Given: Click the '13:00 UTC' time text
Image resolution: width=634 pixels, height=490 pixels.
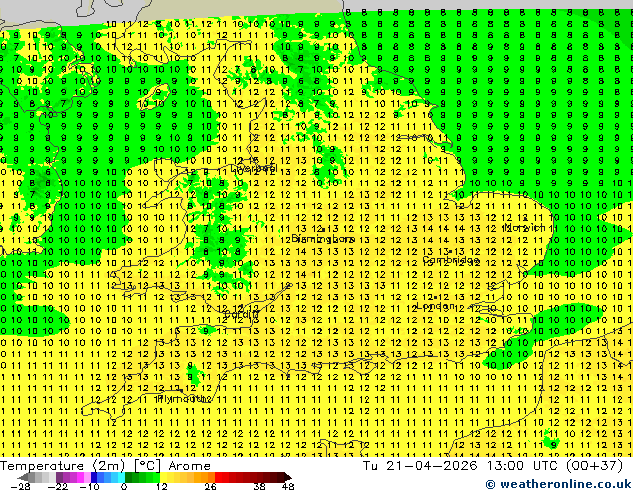Looking at the screenshot, I should click(x=524, y=466).
